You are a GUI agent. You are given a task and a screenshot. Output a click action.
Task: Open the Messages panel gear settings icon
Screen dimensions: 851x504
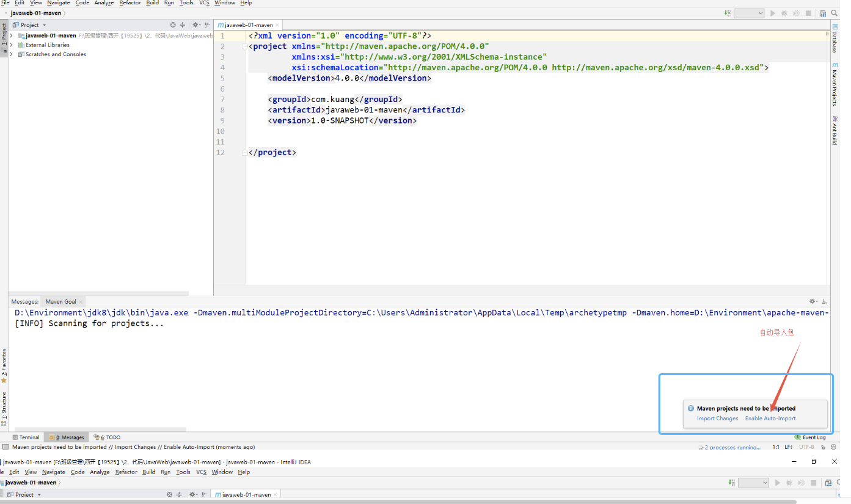click(x=813, y=302)
